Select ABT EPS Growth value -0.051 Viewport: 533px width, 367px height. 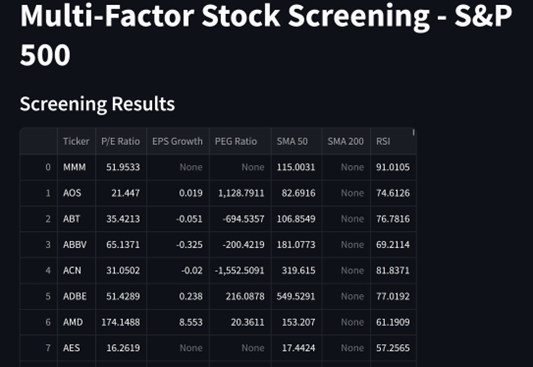coord(178,219)
